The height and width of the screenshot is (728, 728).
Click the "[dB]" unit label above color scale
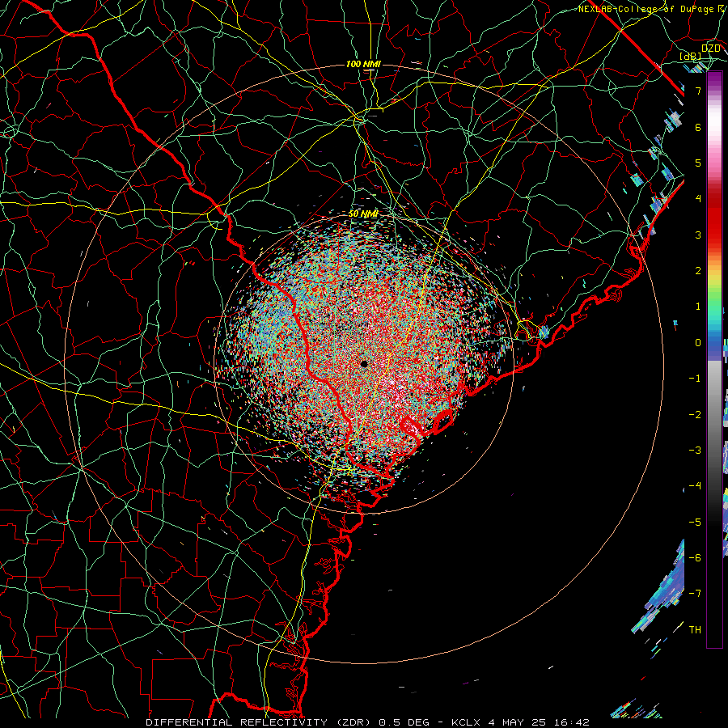point(691,56)
